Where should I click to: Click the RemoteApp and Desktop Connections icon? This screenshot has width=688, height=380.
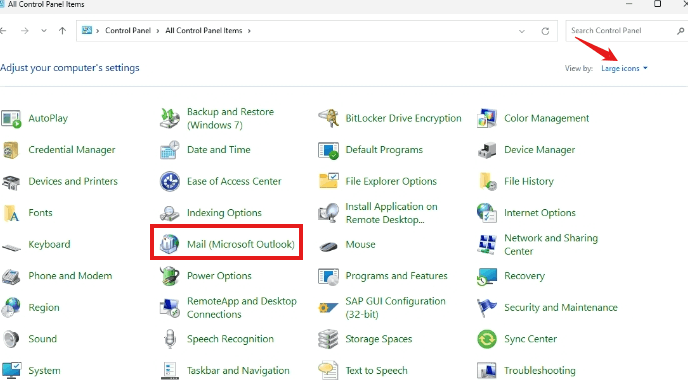[169, 308]
